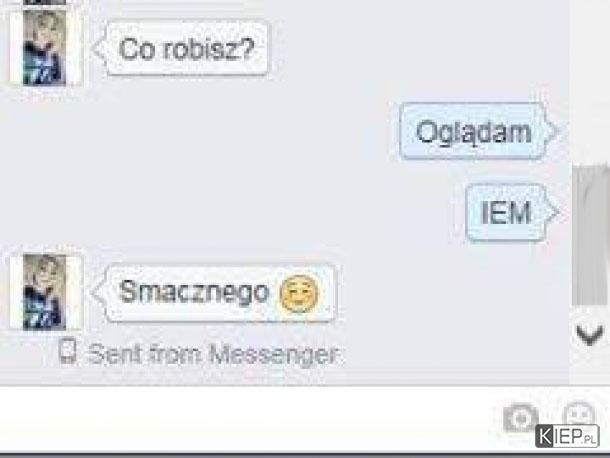Click the pointer tail of the Co robisz? bubble
Image resolution: width=610 pixels, height=458 pixels.
coord(99,48)
